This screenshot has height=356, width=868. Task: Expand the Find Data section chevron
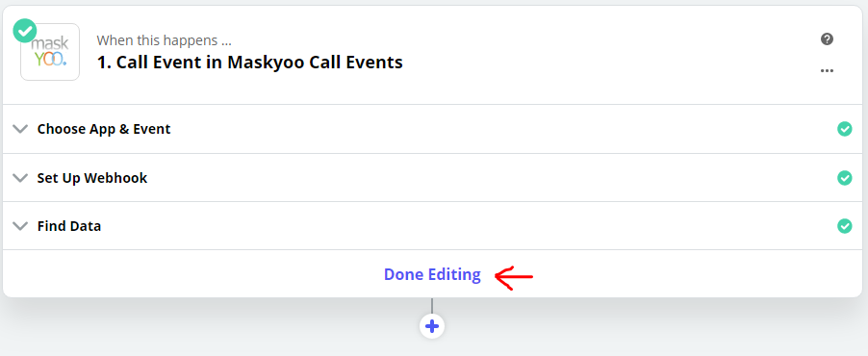[20, 226]
